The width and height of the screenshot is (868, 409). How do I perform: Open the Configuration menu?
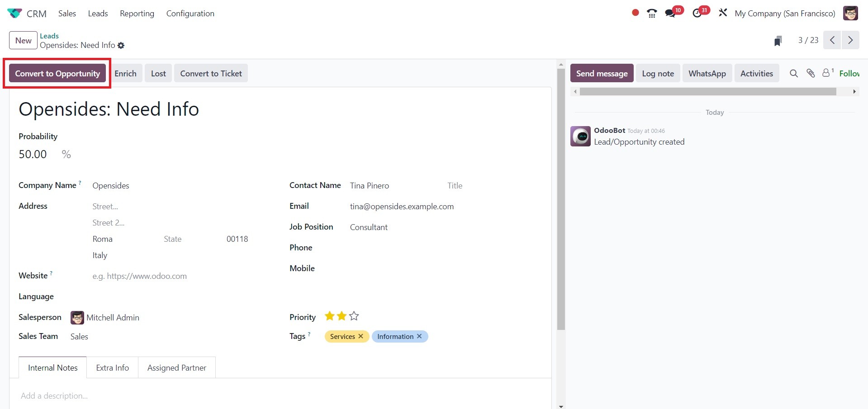pos(190,14)
